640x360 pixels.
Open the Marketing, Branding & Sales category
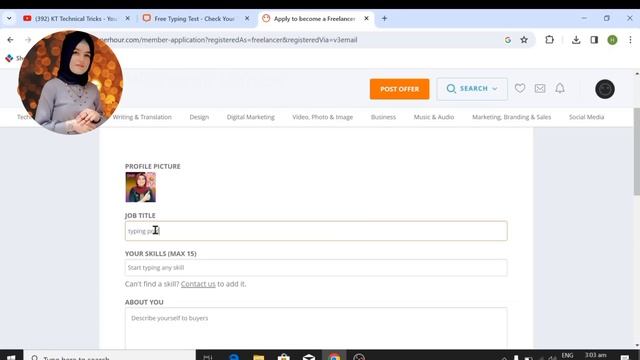(x=511, y=117)
